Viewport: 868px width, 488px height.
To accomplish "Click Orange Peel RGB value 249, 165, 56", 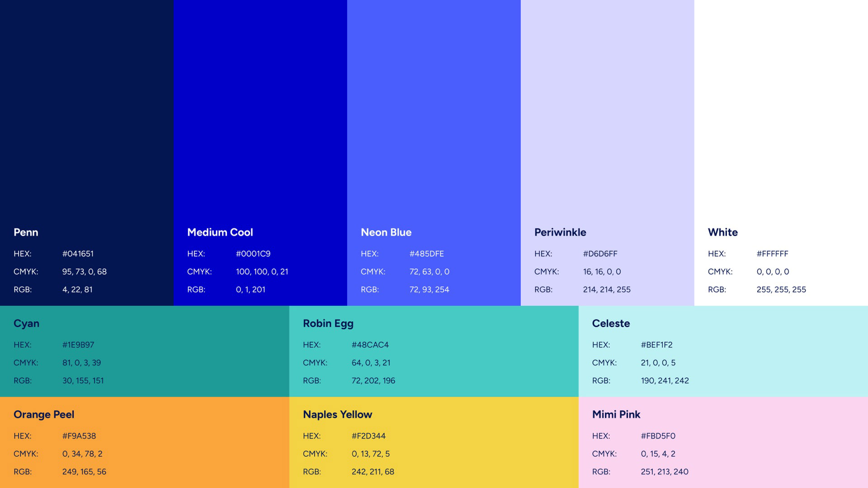I will (84, 472).
